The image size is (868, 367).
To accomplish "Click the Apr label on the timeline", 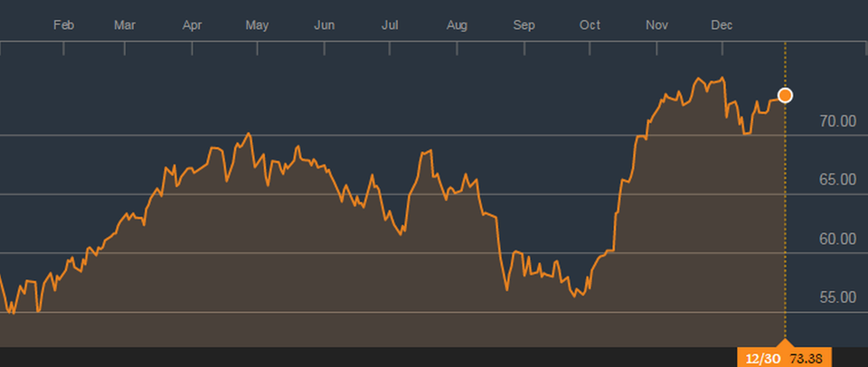I will [x=193, y=25].
